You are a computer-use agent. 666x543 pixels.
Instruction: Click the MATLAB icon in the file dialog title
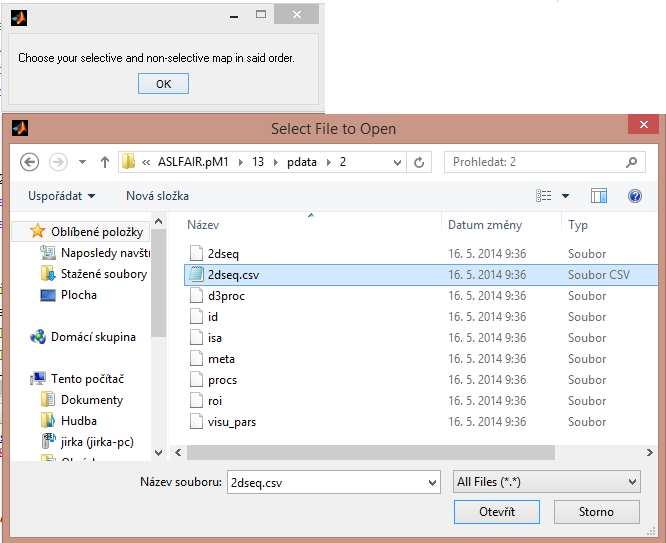point(20,128)
